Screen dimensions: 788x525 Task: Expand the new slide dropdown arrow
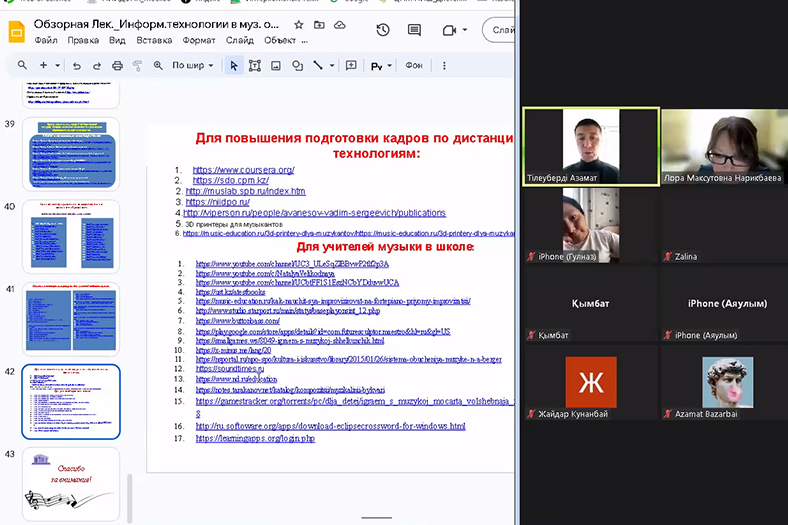[57, 65]
